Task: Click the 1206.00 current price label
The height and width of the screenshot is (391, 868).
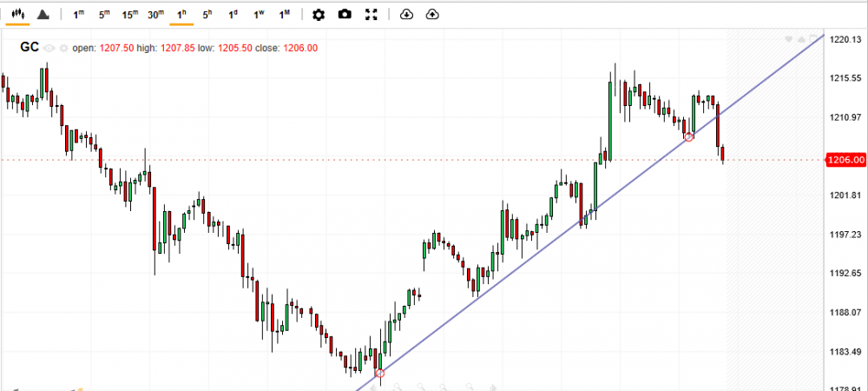Action: (x=845, y=160)
